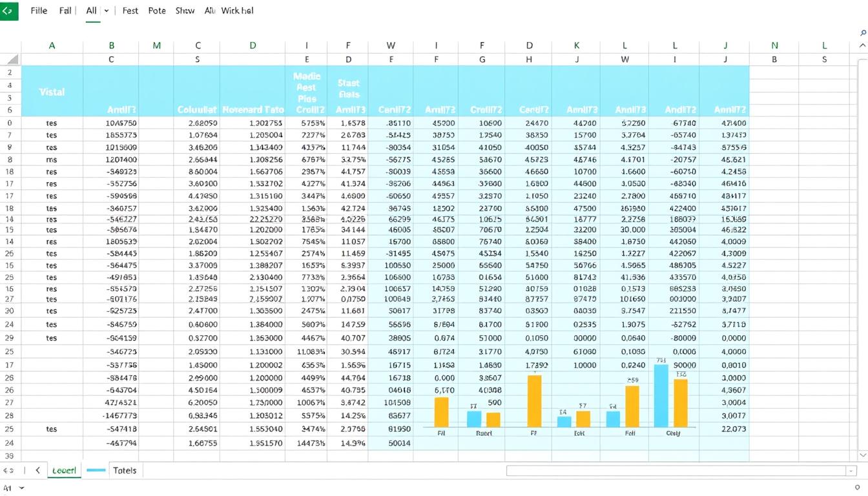Viewport: 868px width, 496px height.
Task: Click the tall orange chart bar above Ff
Action: (x=534, y=401)
